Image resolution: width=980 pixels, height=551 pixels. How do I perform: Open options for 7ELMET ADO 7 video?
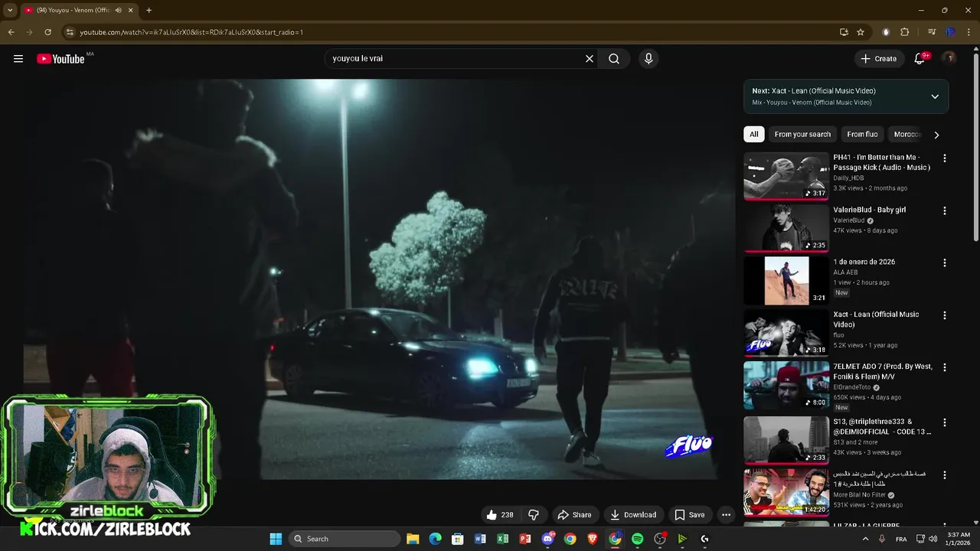pyautogui.click(x=944, y=367)
